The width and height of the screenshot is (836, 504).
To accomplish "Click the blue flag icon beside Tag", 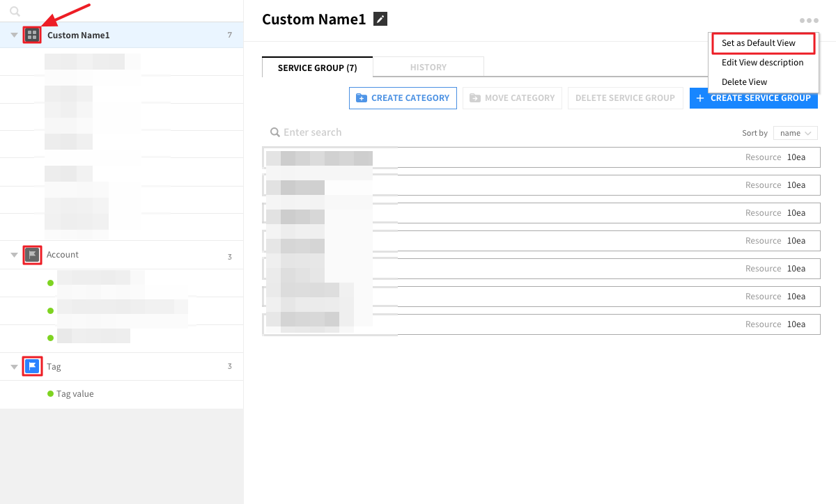I will [32, 366].
